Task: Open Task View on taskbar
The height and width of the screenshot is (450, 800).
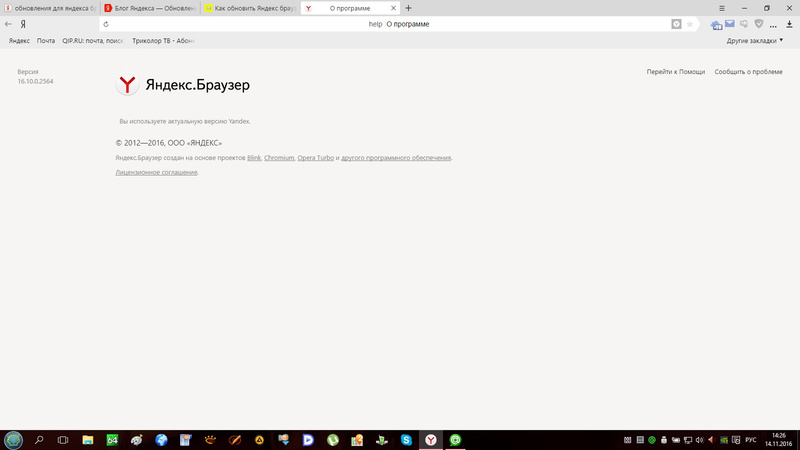Action: [x=63, y=440]
